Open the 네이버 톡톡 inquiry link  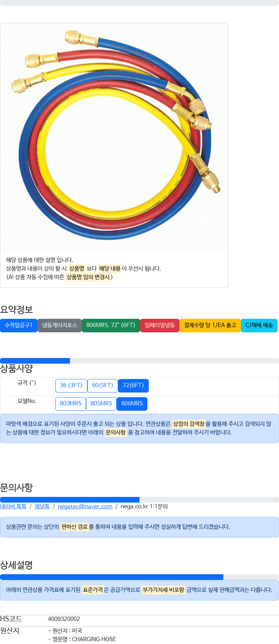[13, 507]
